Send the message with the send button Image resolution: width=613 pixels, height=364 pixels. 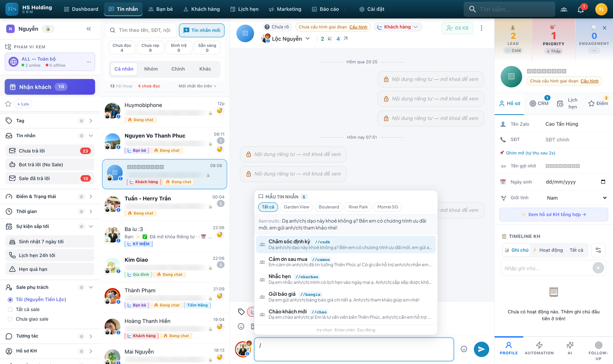point(481,349)
